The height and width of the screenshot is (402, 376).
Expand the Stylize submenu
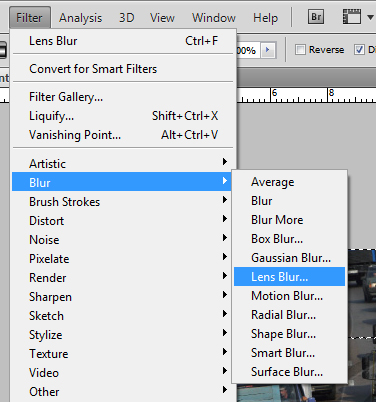(122, 335)
